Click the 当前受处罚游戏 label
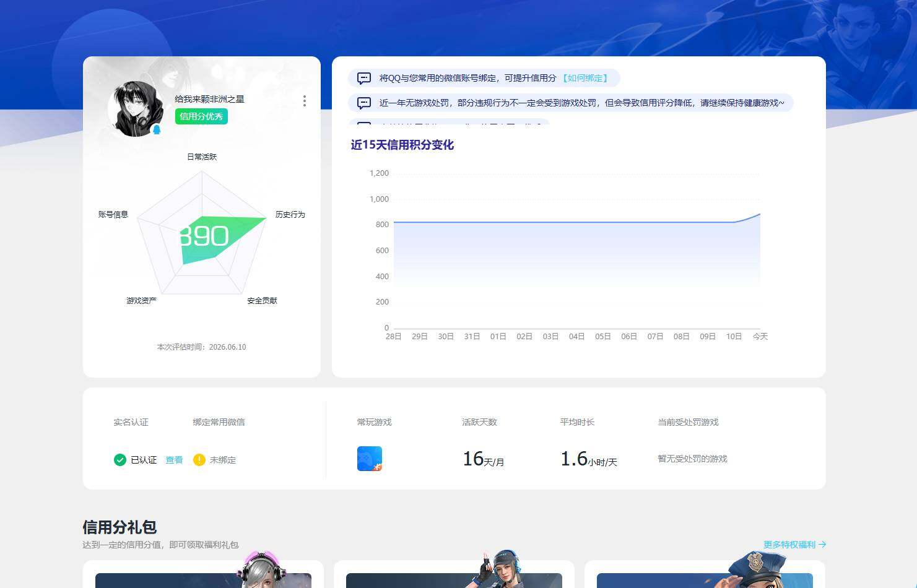917x588 pixels. (x=688, y=422)
